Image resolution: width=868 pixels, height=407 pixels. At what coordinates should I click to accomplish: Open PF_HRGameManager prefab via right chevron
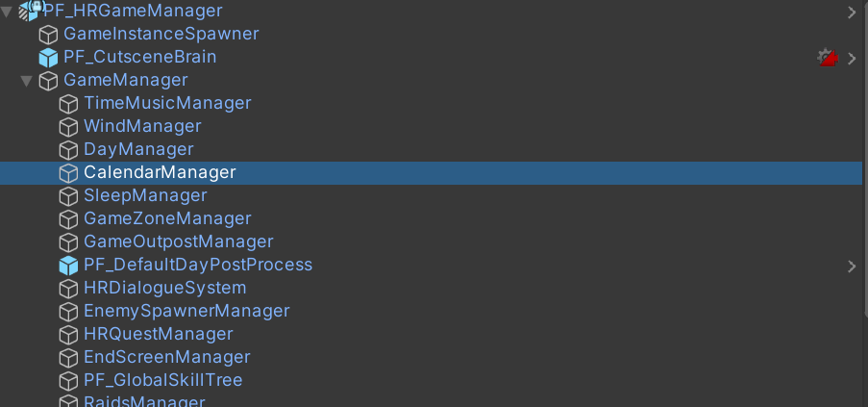click(x=852, y=12)
